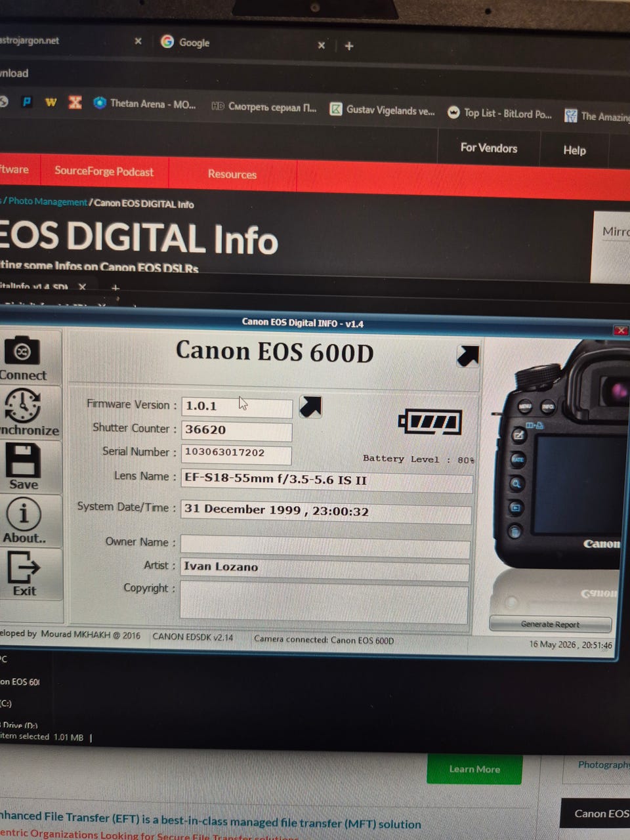The image size is (630, 840).
Task: Open SourceForge Podcast menu
Action: [x=104, y=171]
